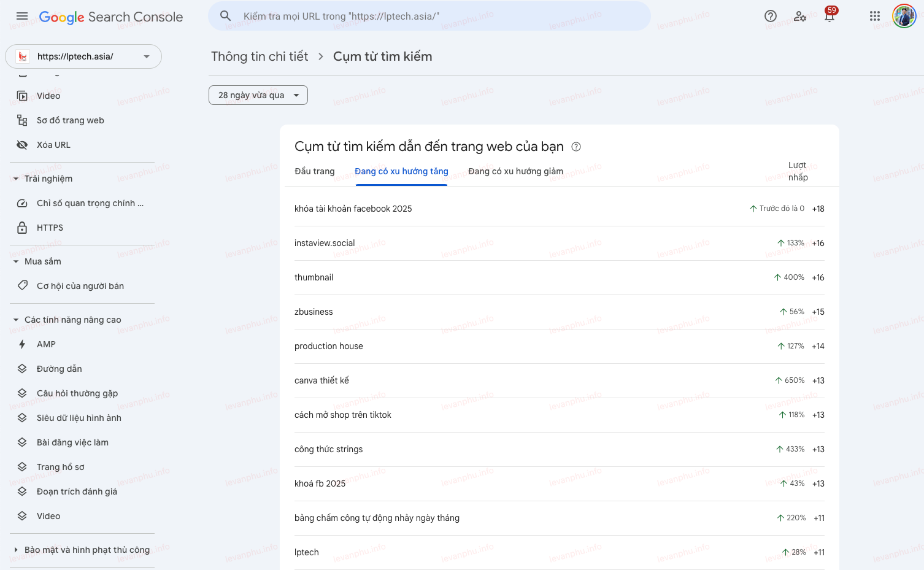The width and height of the screenshot is (924, 570).
Task: Click the Video icon under indexing
Action: pos(22,96)
